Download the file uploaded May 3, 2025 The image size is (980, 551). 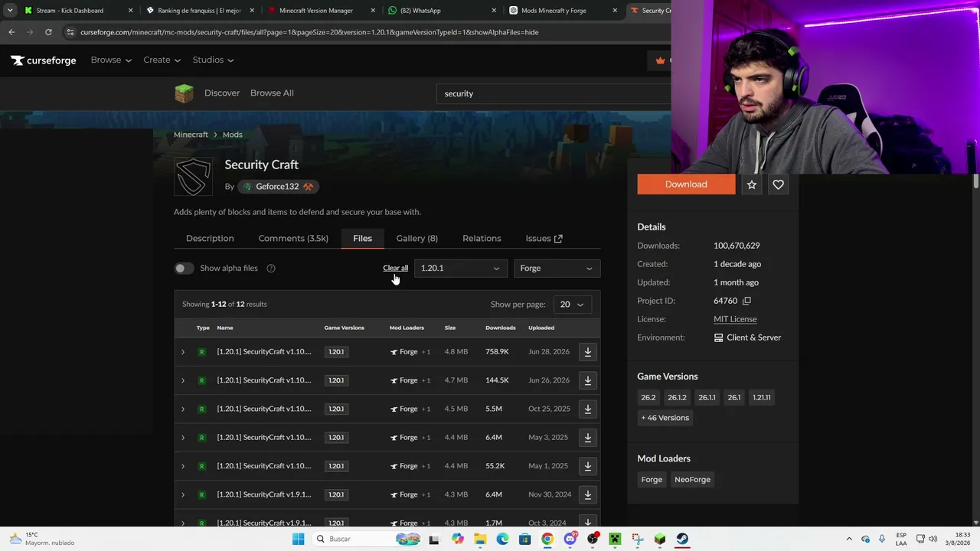pos(588,438)
